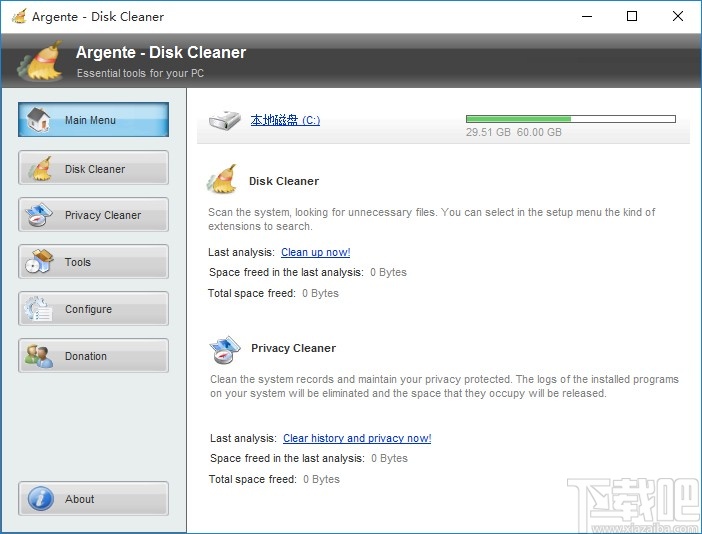Click the two people Donation icon

[x=39, y=356]
